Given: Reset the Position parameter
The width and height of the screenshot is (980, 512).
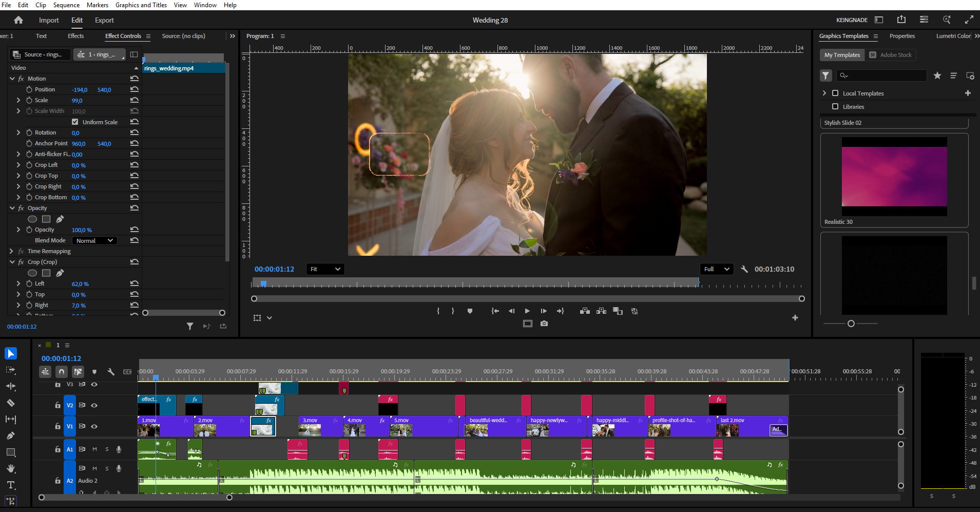Looking at the screenshot, I should click(134, 89).
